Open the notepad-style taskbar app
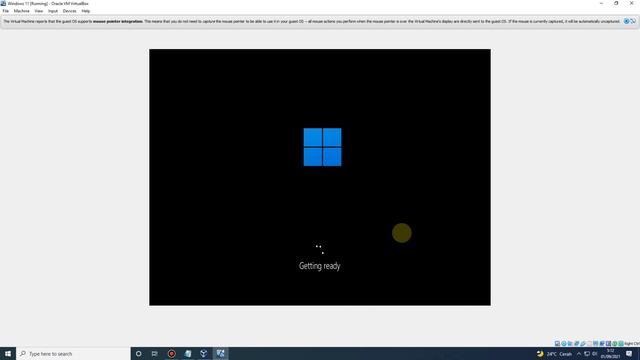This screenshot has width=640, height=360. coord(188,353)
